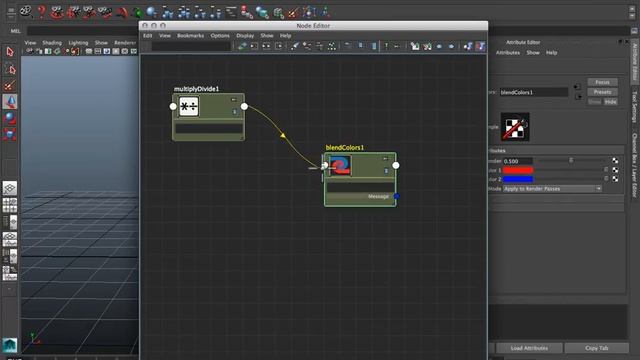The height and width of the screenshot is (360, 640).
Task: Open Edit menu in Node Editor
Action: [x=147, y=36]
